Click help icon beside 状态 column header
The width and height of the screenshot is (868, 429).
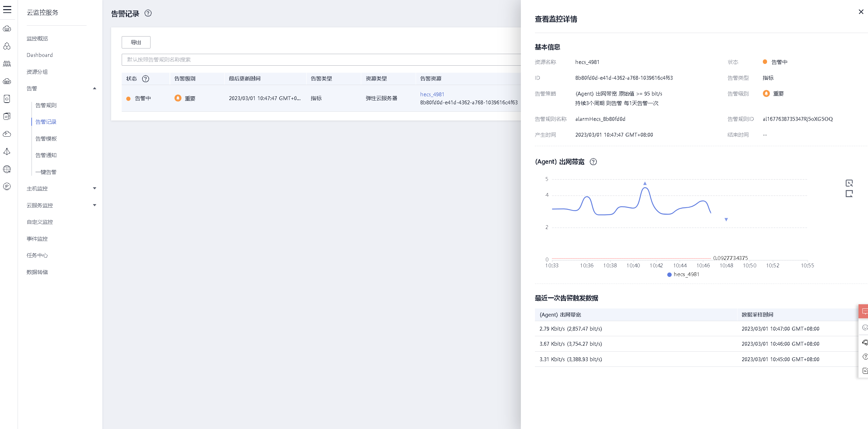point(146,79)
